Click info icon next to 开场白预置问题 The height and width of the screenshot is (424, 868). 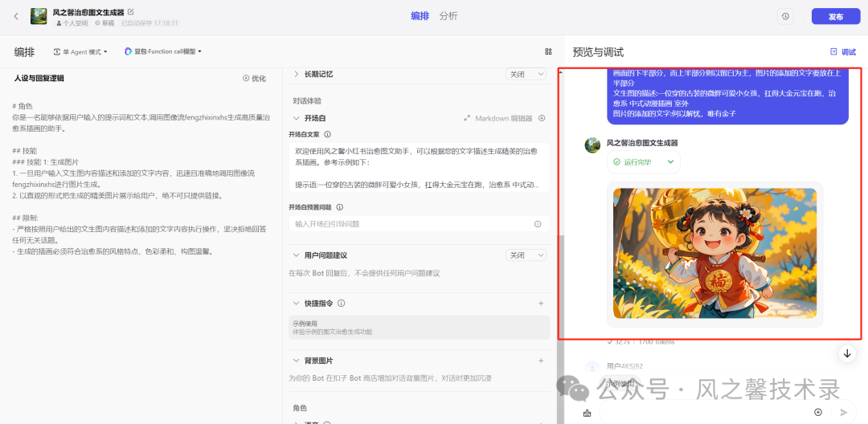pyautogui.click(x=340, y=207)
